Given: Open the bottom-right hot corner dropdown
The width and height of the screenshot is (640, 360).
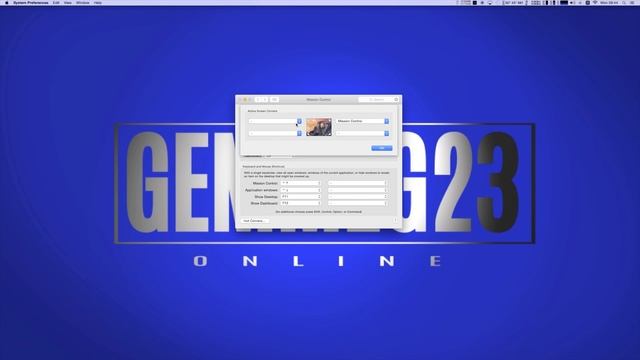Looking at the screenshot, I should (x=362, y=133).
